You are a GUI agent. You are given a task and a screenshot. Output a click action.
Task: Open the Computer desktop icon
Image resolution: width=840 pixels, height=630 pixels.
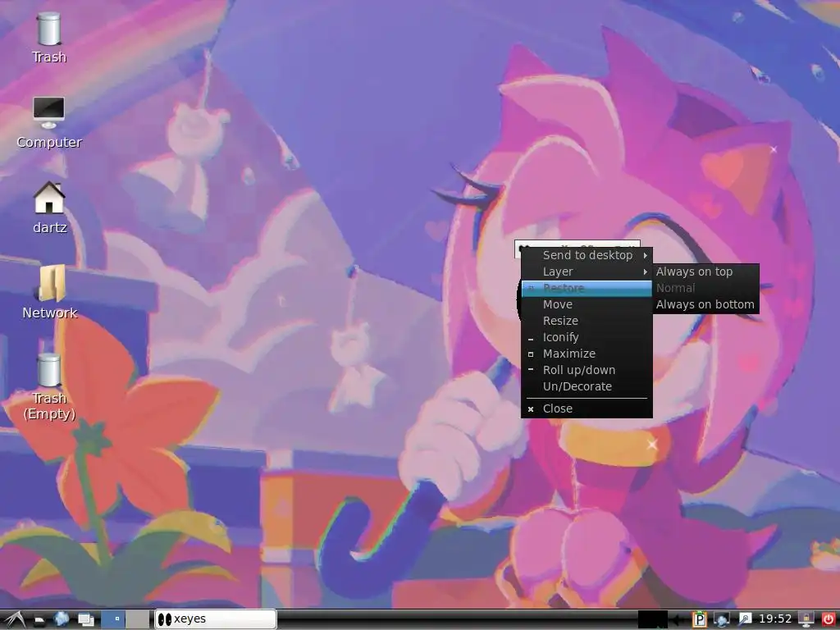[x=48, y=123]
